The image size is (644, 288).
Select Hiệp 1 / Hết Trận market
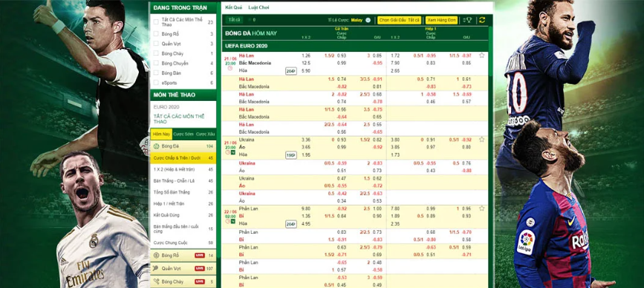point(183,204)
